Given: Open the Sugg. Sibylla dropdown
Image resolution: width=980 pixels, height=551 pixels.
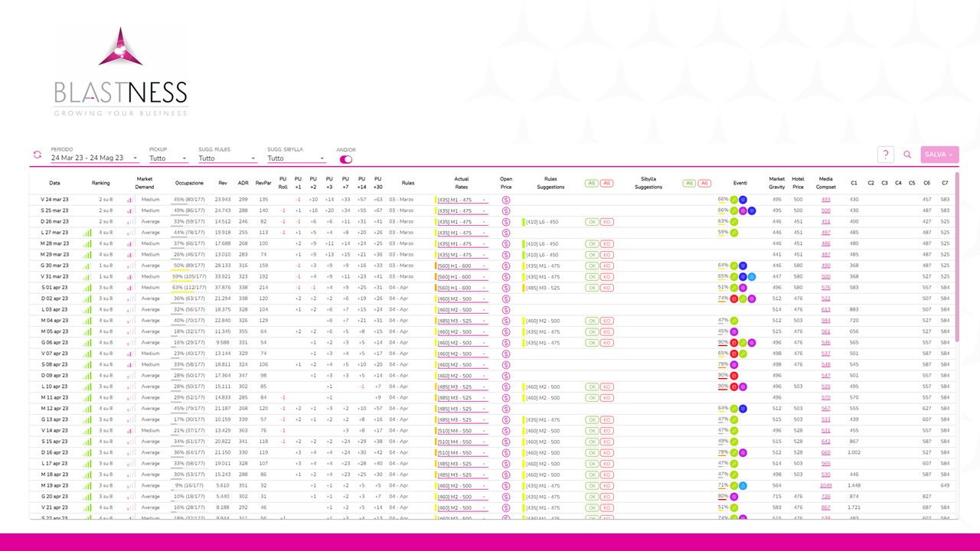Looking at the screenshot, I should tap(296, 158).
